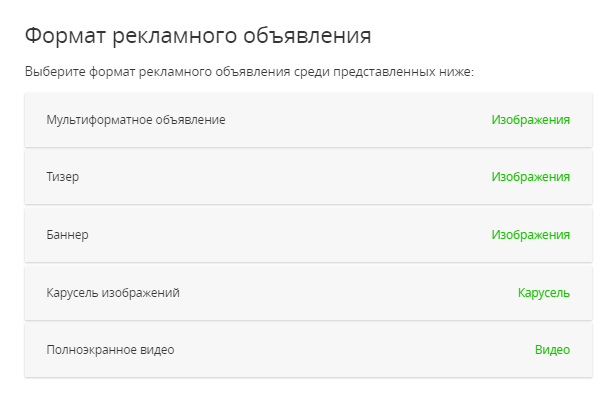
Task: Select Полноэкранное видео ad format
Action: point(110,350)
